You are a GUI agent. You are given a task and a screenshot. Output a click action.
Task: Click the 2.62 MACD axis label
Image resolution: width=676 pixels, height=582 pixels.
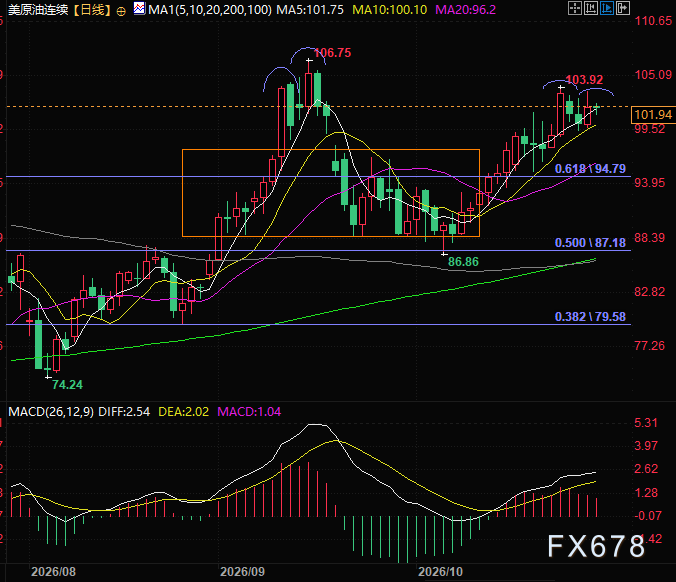[x=646, y=469]
